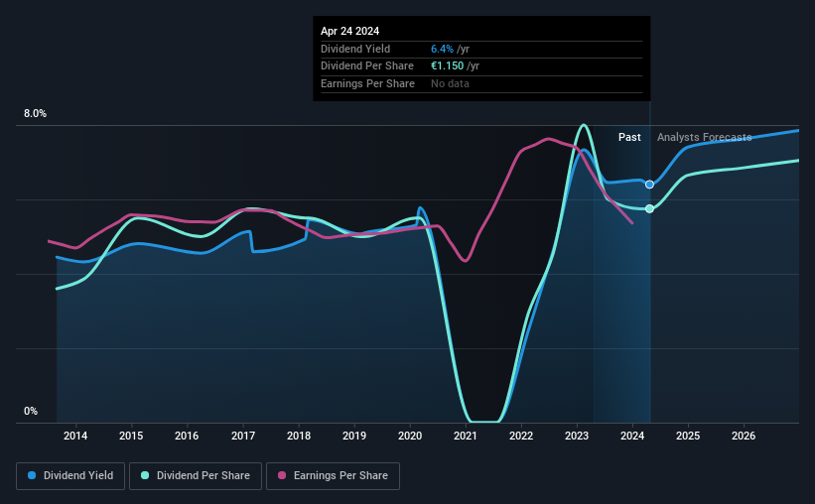Screen dimensions: 815x504
Task: Click the Earnings Per Share label in tooltip
Action: click(367, 83)
